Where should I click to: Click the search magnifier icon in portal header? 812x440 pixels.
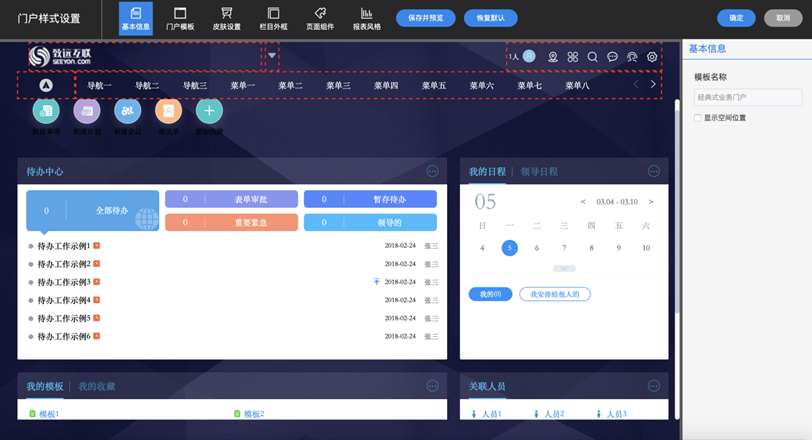point(592,57)
